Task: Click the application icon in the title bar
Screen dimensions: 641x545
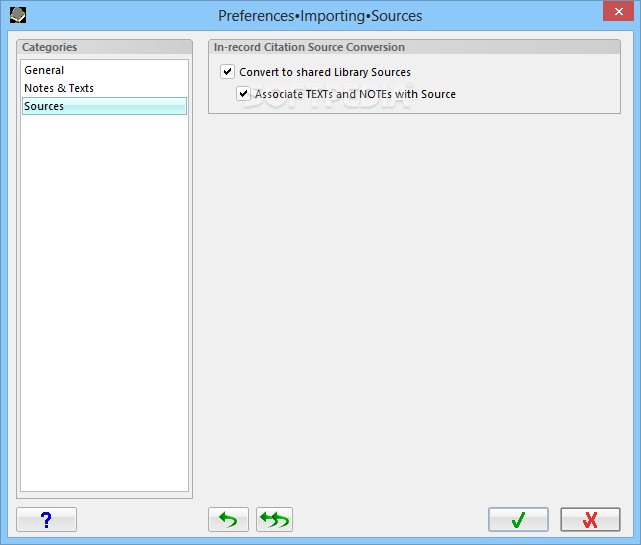Action: pyautogui.click(x=18, y=15)
